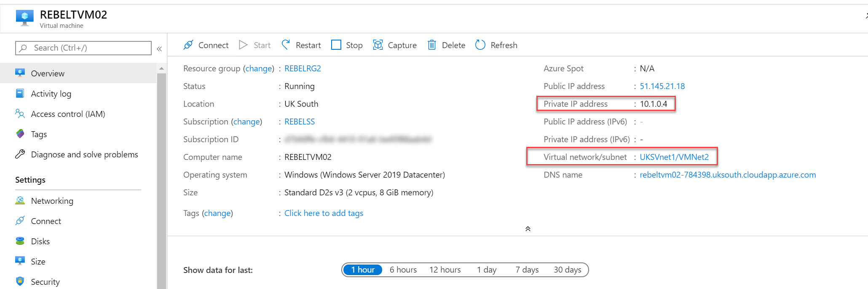
Task: Click the 'Standard D2s v3' size value
Action: point(359,192)
